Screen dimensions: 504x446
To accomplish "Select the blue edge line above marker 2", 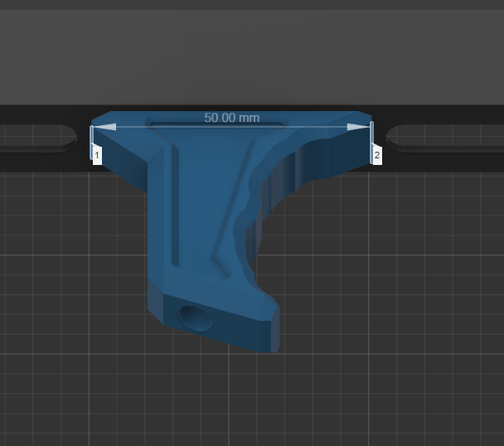I will point(372,134).
